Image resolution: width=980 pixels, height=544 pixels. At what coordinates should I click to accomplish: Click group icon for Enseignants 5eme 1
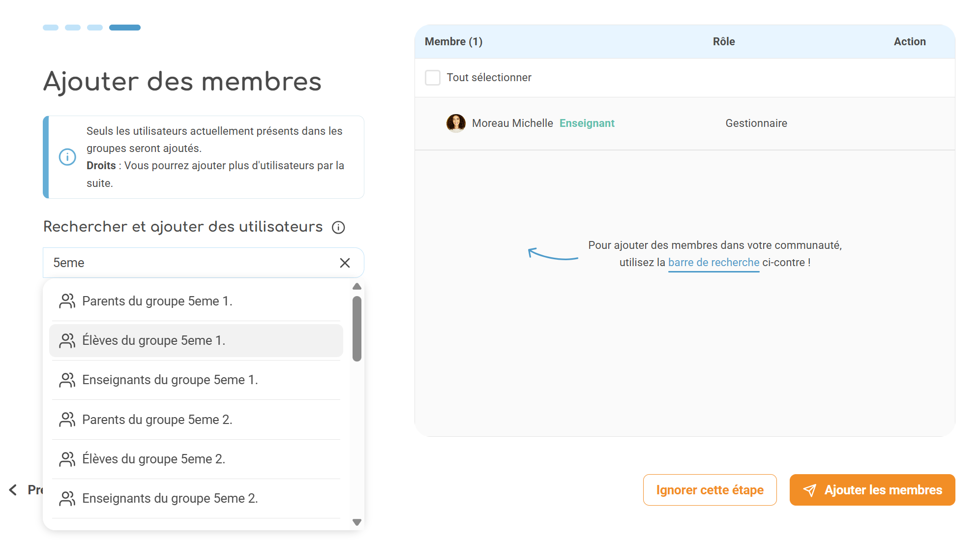(67, 380)
